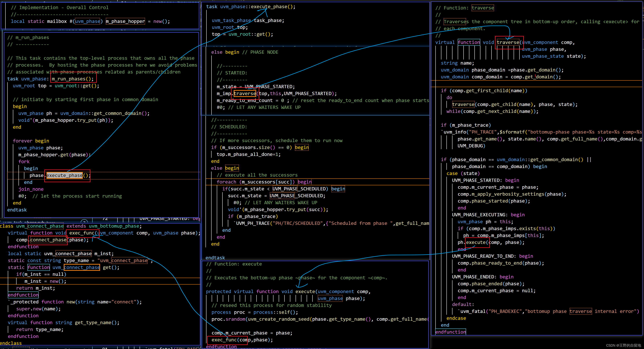This screenshot has width=644, height=349.
Task: Select 'virtual function void traverse(uvm_component comp,' line
Action: (505, 42)
